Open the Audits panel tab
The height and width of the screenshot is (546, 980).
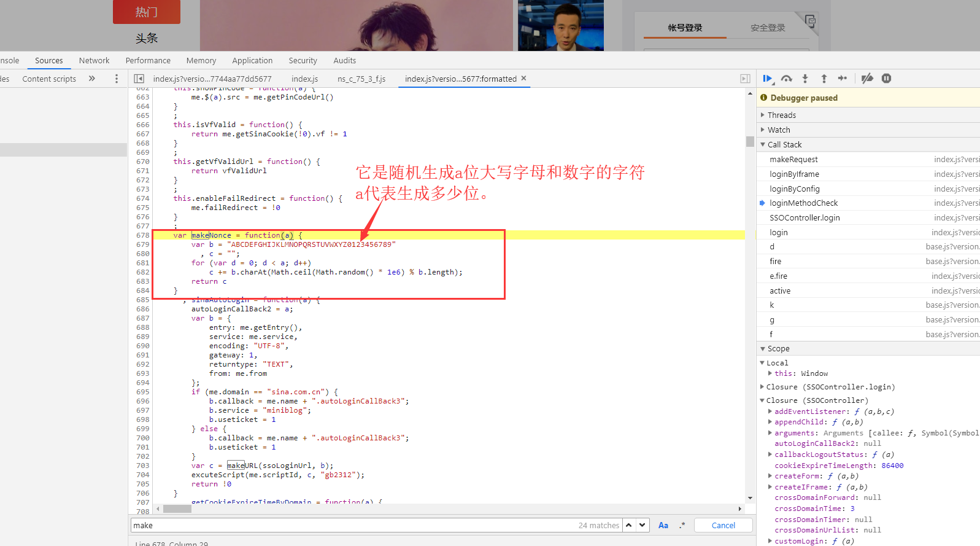pos(344,60)
